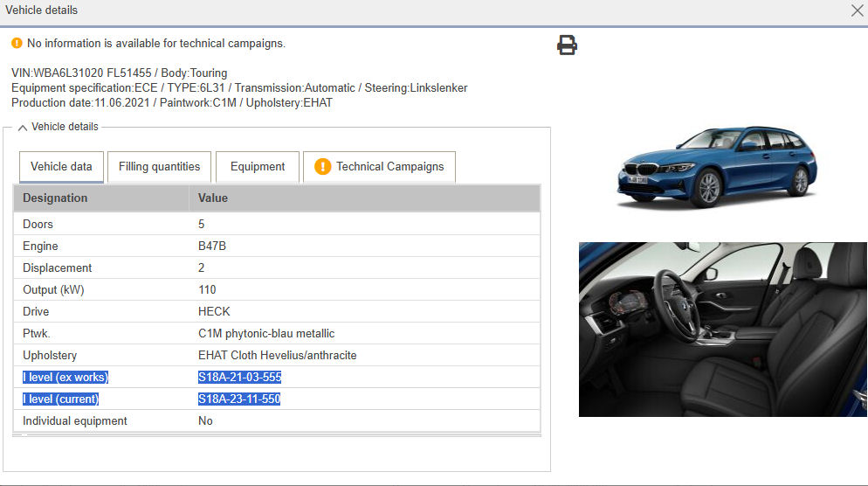Click the exclamation icon on Technical Campaigns tab
This screenshot has height=486, width=868.
322,166
